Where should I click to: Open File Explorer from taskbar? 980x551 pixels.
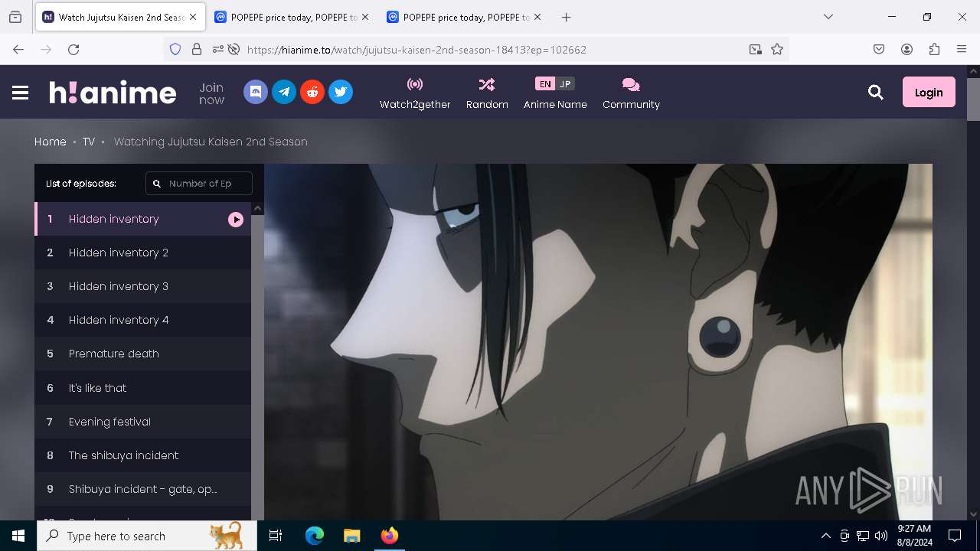pyautogui.click(x=351, y=536)
